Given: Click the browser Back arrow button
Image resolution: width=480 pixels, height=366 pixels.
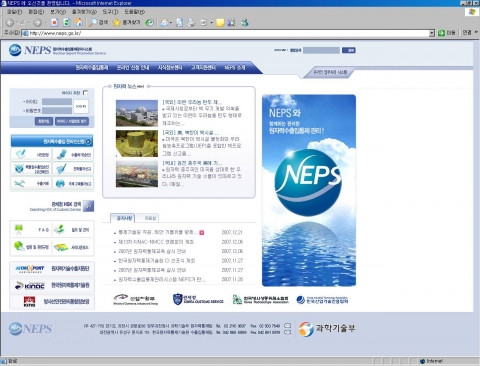Looking at the screenshot, I should (10, 23).
